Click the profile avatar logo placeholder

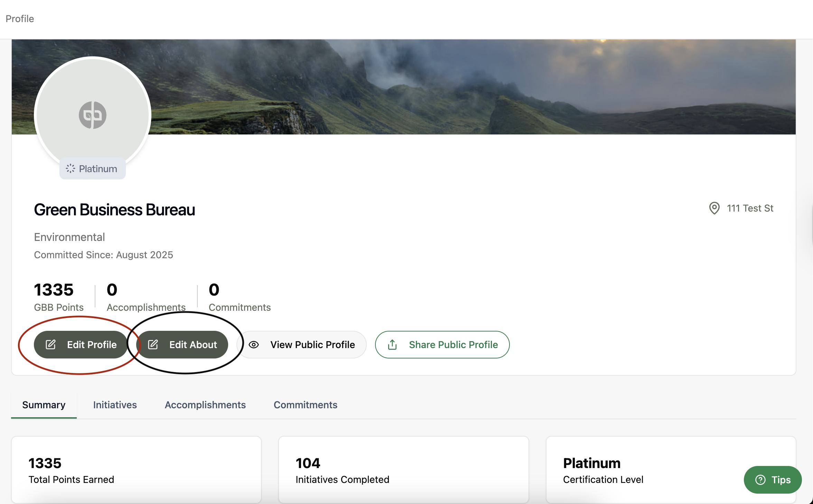(x=93, y=115)
